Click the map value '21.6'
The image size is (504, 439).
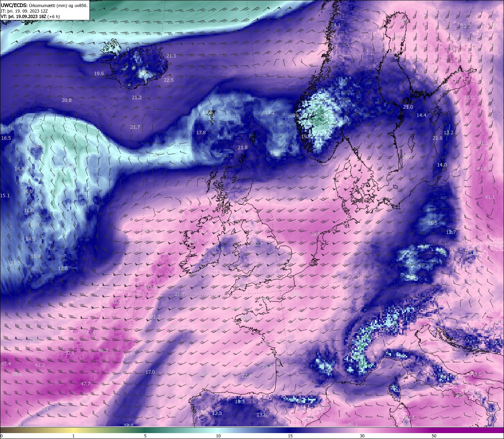click(x=437, y=138)
